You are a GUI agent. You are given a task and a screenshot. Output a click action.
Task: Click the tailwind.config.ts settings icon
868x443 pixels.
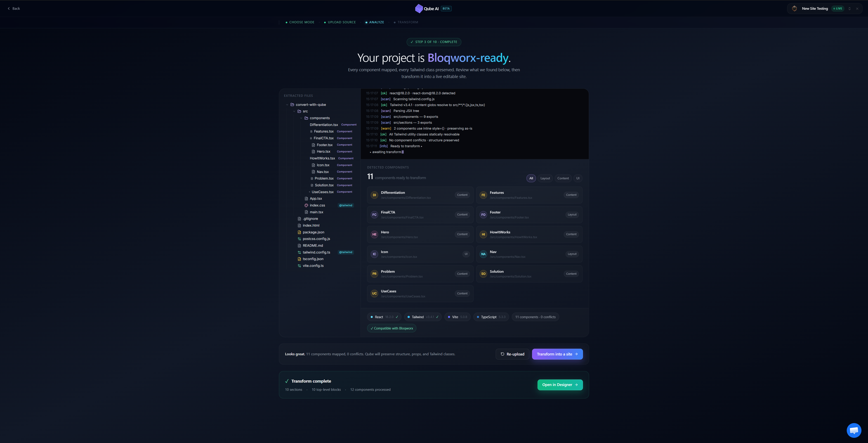click(x=299, y=252)
